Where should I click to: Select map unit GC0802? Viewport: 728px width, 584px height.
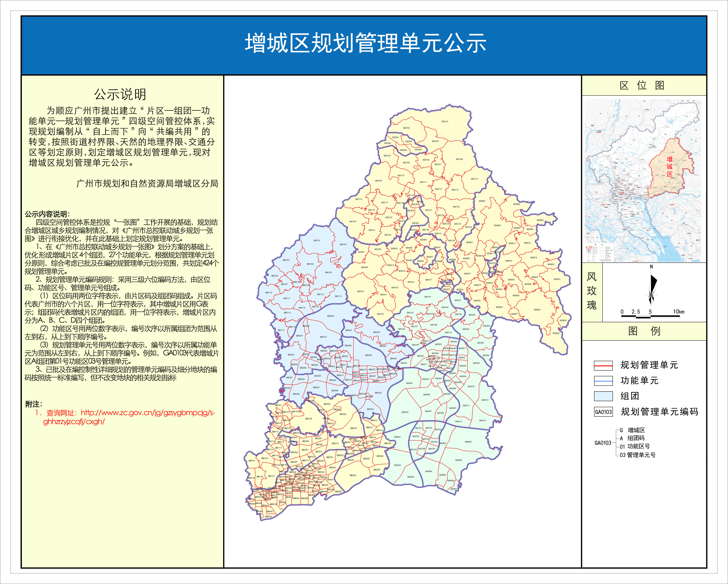[497, 226]
